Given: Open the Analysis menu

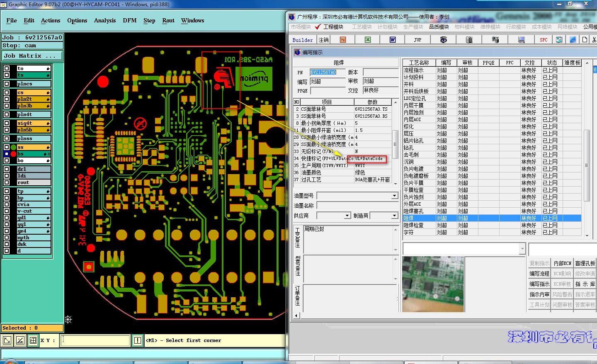Looking at the screenshot, I should pos(105,20).
